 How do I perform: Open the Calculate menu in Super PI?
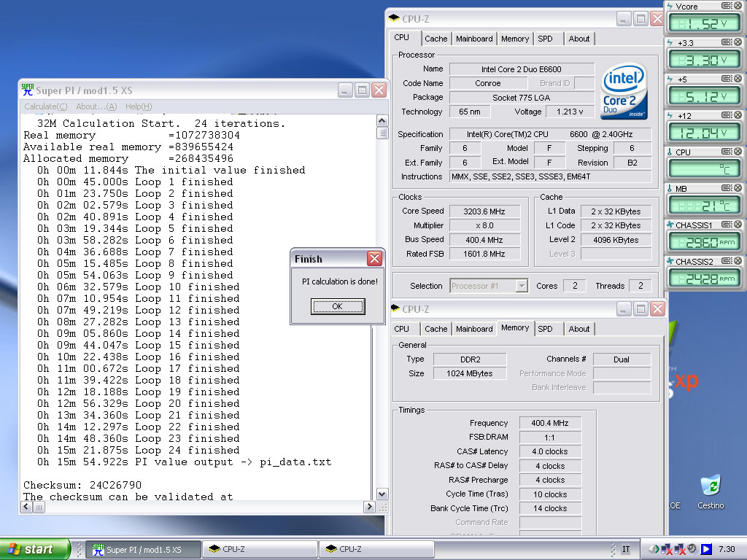[x=46, y=106]
